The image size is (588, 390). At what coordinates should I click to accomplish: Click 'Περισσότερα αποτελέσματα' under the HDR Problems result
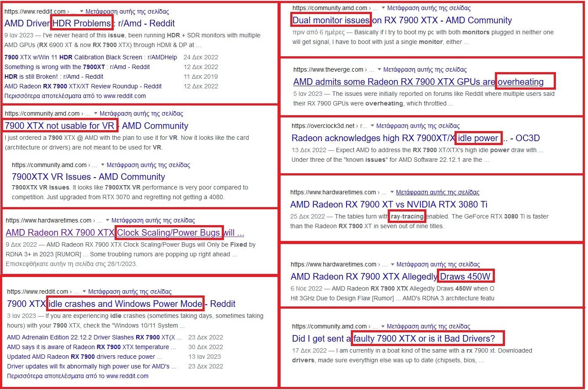pyautogui.click(x=75, y=96)
